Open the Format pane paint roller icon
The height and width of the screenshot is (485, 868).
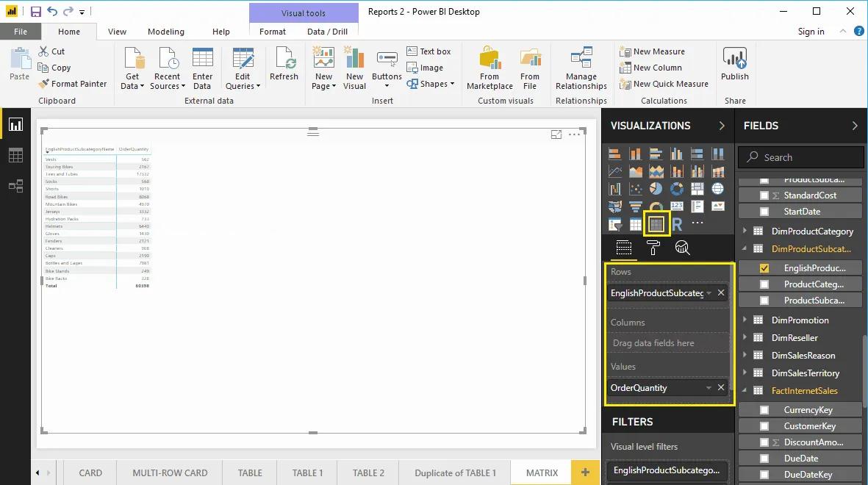point(653,248)
